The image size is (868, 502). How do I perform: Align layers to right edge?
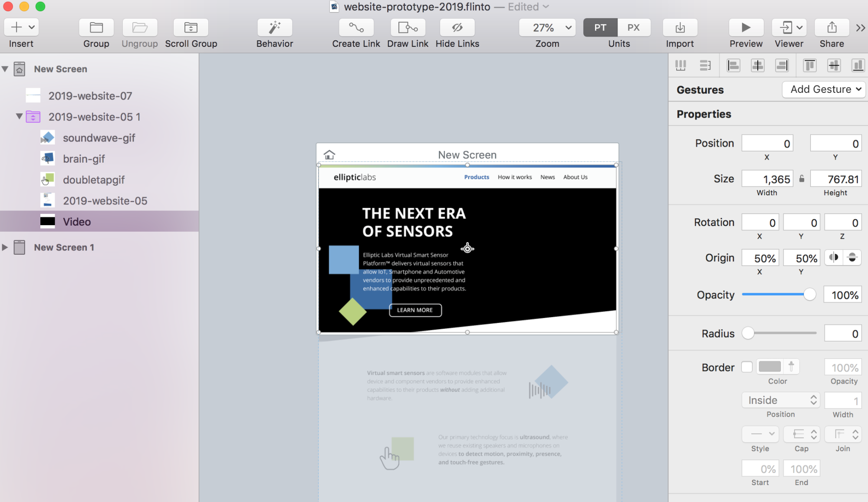tap(782, 66)
